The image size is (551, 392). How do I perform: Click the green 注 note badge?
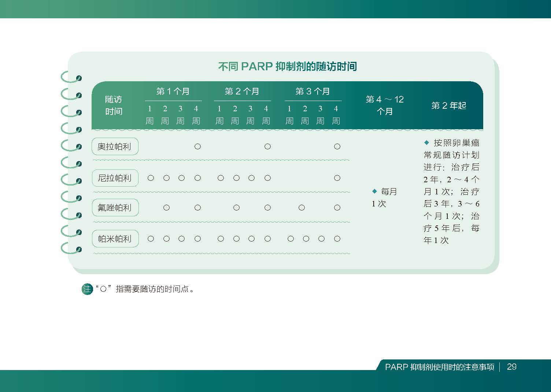[87, 289]
